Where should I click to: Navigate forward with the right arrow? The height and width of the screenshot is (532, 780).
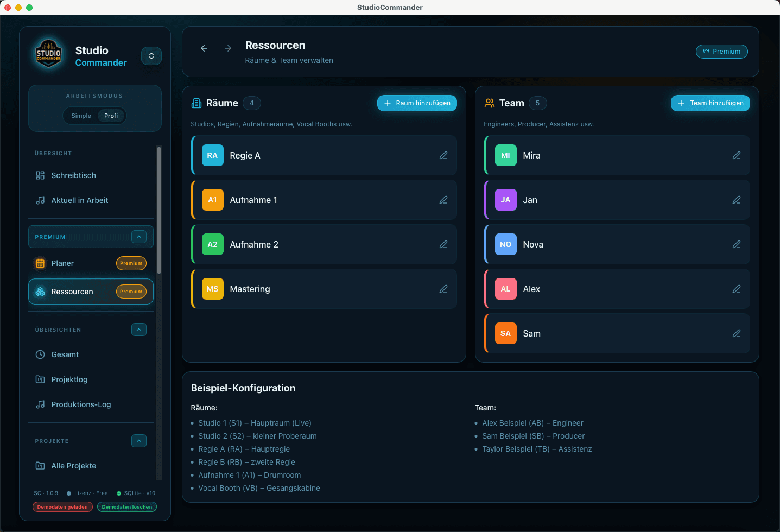[x=228, y=48]
